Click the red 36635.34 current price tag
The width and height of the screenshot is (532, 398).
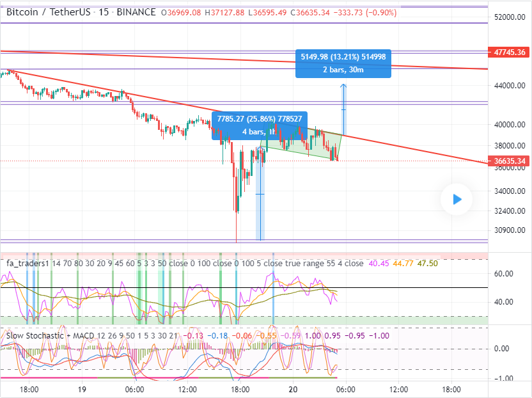pos(510,161)
